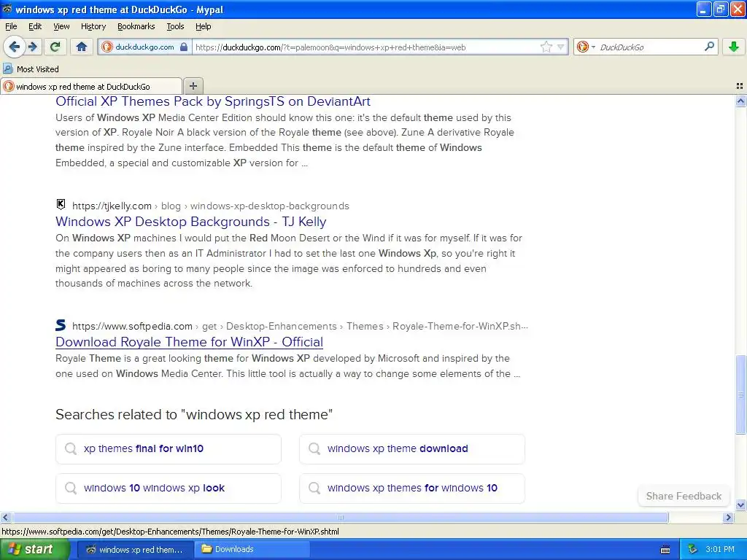This screenshot has width=747, height=560.
Task: Open the URL history dropdown arrow
Action: (561, 47)
